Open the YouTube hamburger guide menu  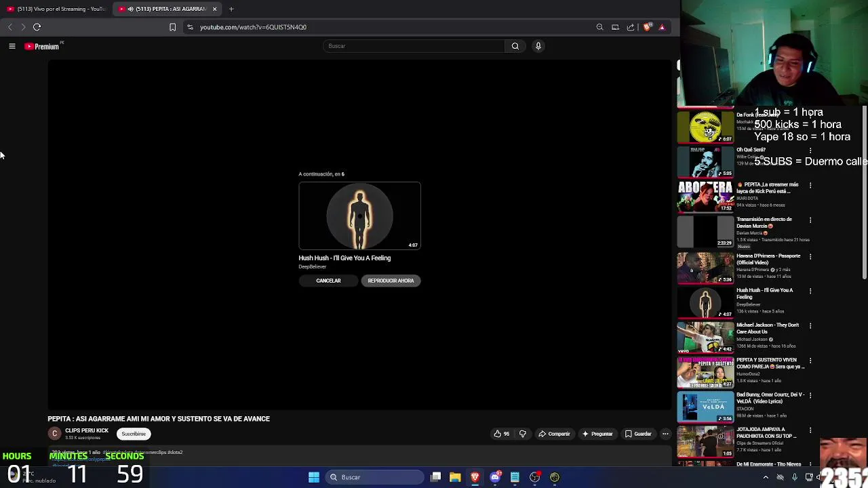pos(12,46)
